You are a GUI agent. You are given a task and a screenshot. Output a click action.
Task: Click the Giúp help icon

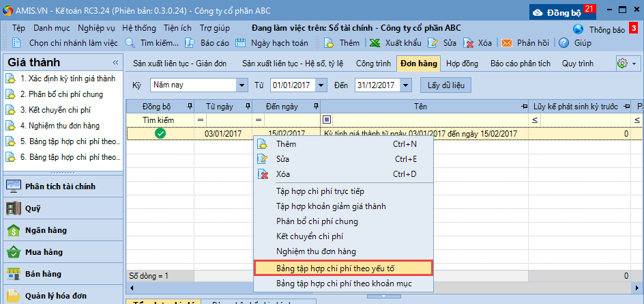[x=563, y=42]
